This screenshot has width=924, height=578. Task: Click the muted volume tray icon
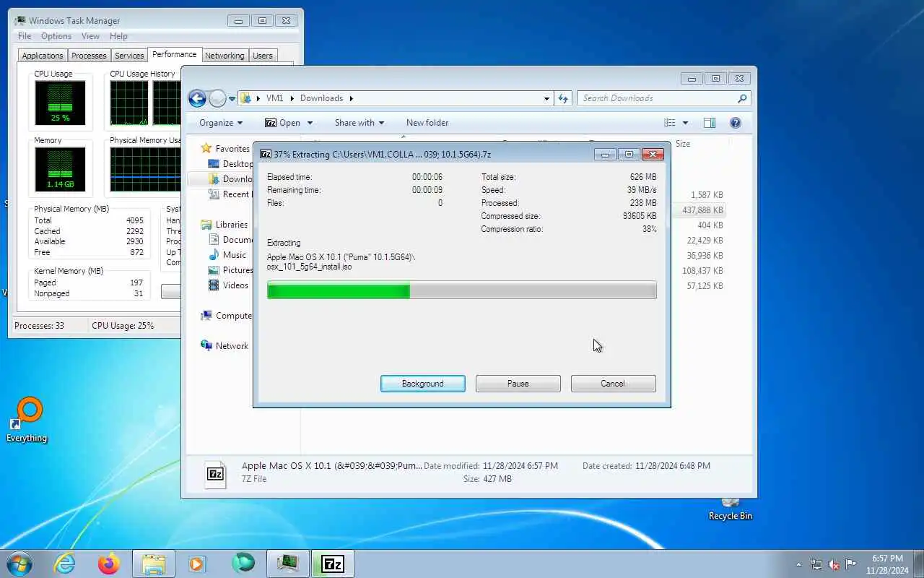click(834, 565)
